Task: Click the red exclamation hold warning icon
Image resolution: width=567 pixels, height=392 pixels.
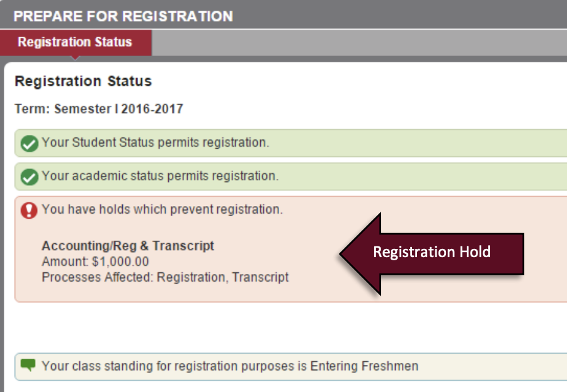Action: 28,209
